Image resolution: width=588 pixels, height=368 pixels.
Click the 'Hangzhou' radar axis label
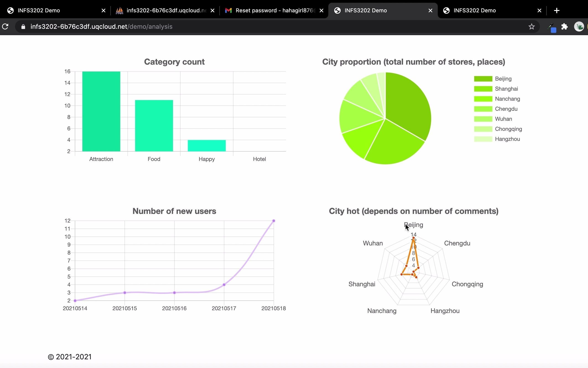point(445,311)
